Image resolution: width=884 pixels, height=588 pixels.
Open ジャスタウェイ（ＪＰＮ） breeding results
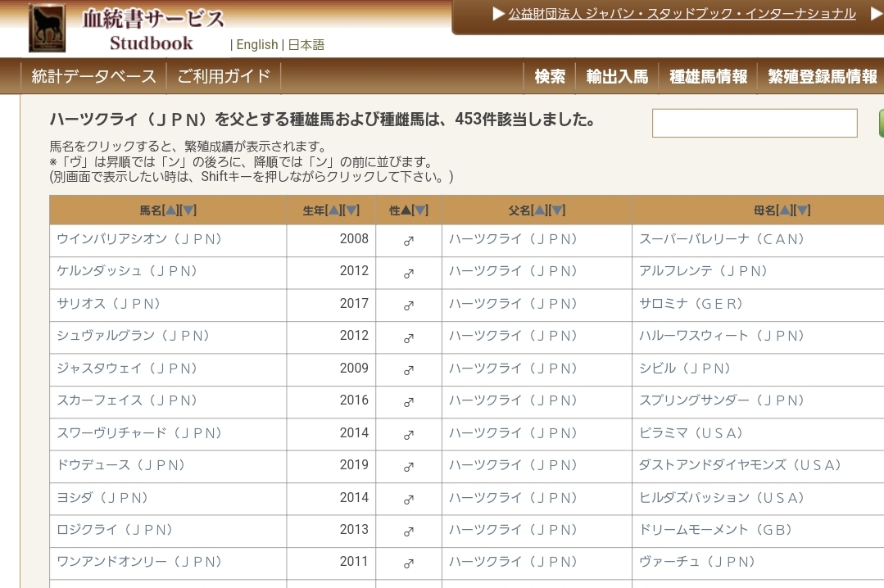[x=127, y=369]
